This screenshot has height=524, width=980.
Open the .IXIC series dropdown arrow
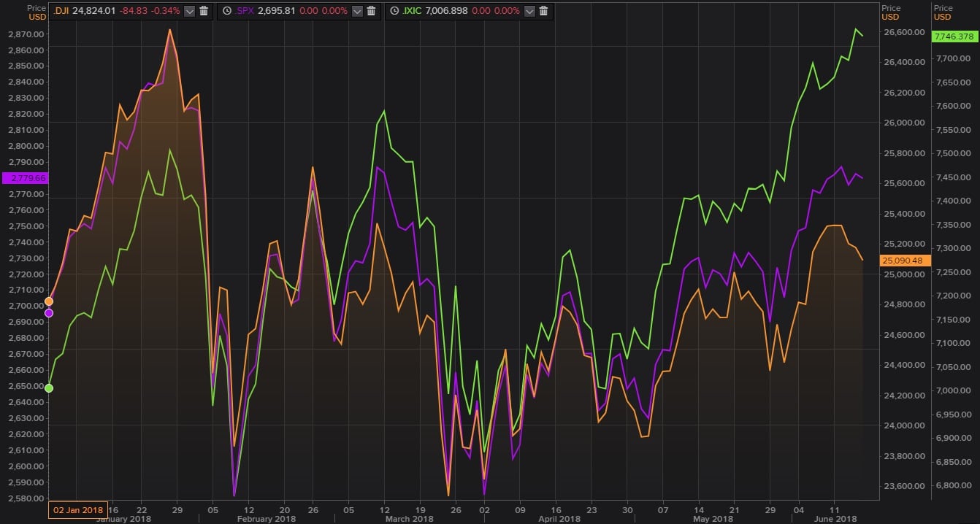point(529,11)
